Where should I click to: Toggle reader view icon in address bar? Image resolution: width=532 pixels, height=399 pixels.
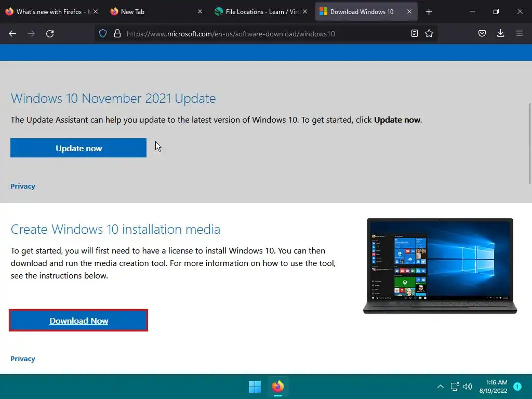[x=414, y=33]
